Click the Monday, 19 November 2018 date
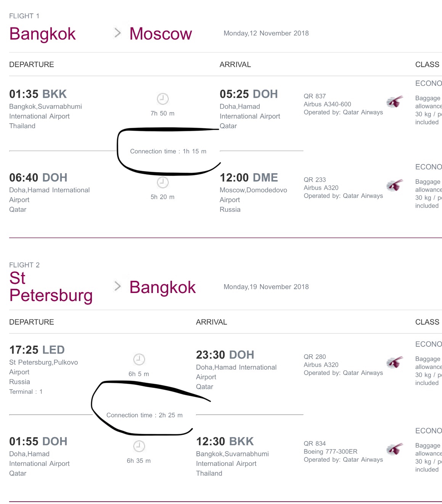This screenshot has width=442, height=504. 266,287
